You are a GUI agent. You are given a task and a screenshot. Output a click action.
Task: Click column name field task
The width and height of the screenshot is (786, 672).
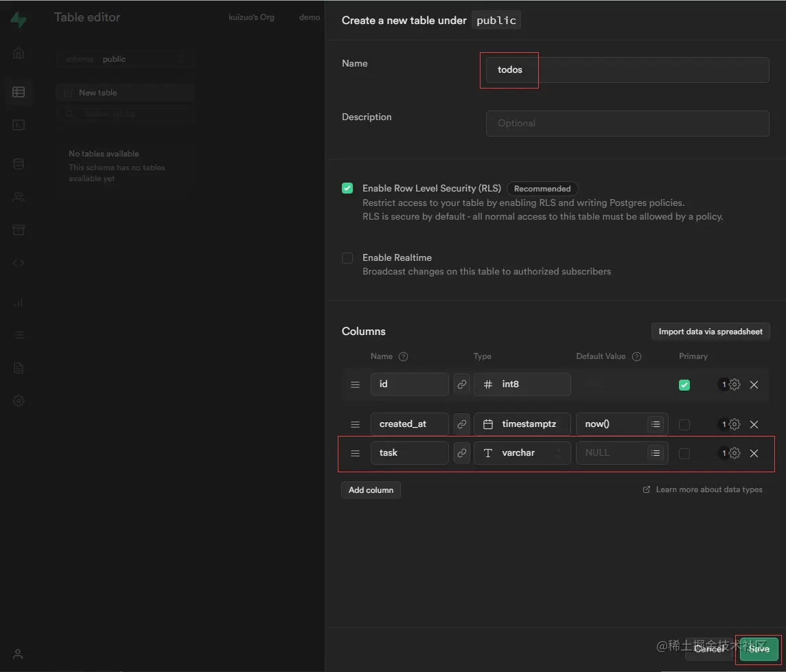click(x=410, y=453)
